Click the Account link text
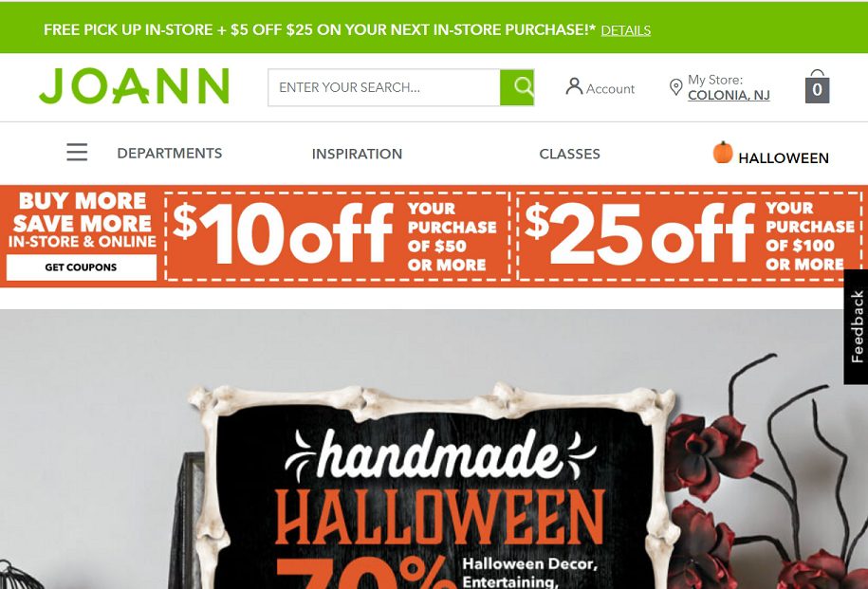This screenshot has width=868, height=589. pos(610,88)
